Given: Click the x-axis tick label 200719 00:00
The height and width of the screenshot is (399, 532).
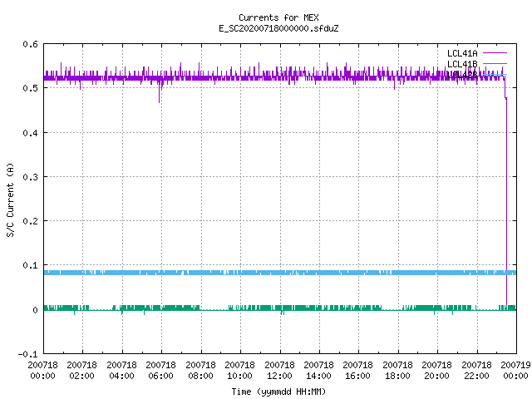Looking at the screenshot, I should (515, 370).
